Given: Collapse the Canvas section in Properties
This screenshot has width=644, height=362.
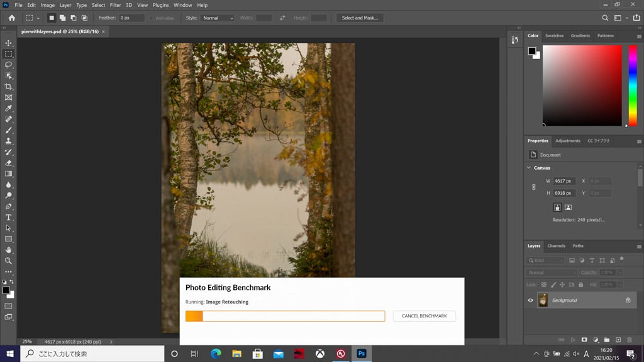Looking at the screenshot, I should tap(529, 168).
